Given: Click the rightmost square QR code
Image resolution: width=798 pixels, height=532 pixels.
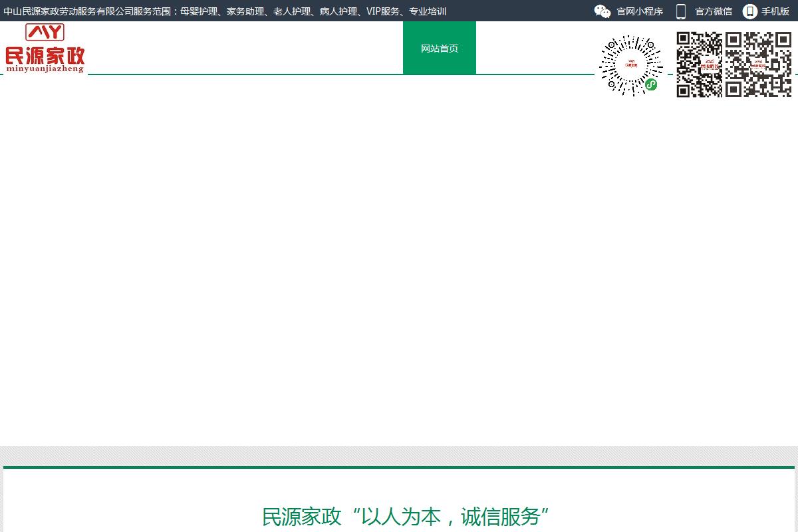Looking at the screenshot, I should click(758, 65).
